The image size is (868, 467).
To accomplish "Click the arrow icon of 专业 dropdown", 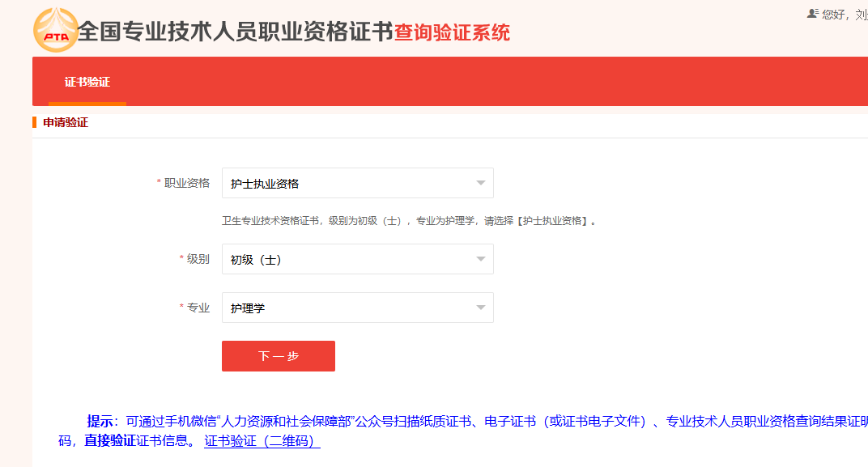I will coord(480,308).
